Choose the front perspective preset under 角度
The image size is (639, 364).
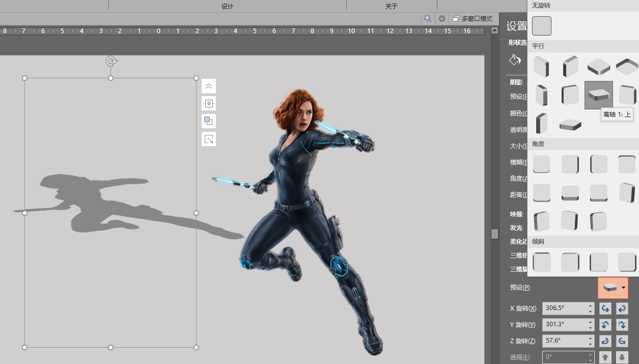coord(541,164)
